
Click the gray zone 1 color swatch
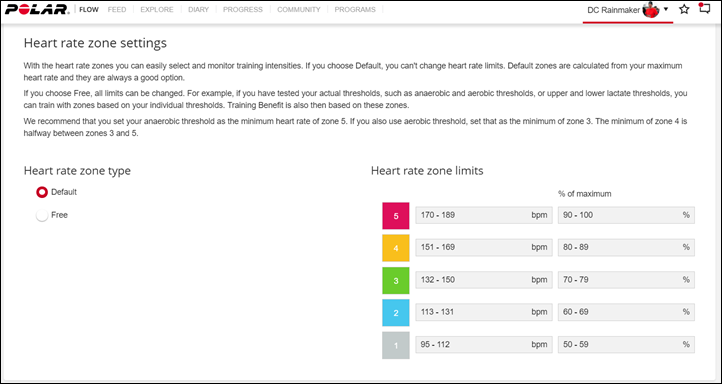pos(396,345)
